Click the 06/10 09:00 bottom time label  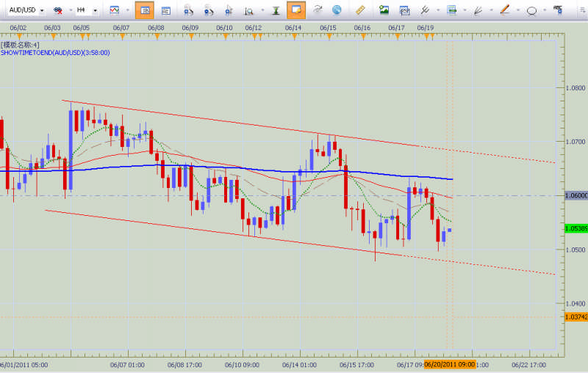point(242,365)
